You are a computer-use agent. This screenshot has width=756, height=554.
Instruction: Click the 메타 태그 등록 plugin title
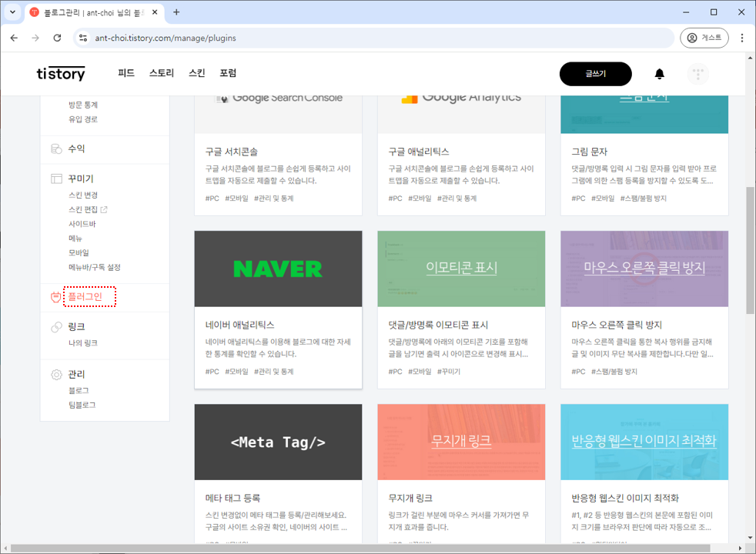pyautogui.click(x=232, y=498)
